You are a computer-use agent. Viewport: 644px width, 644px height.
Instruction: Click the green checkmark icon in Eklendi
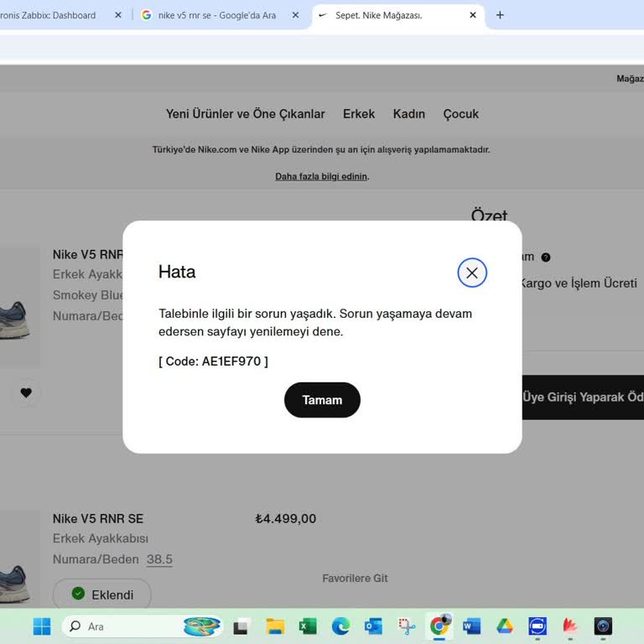(78, 593)
